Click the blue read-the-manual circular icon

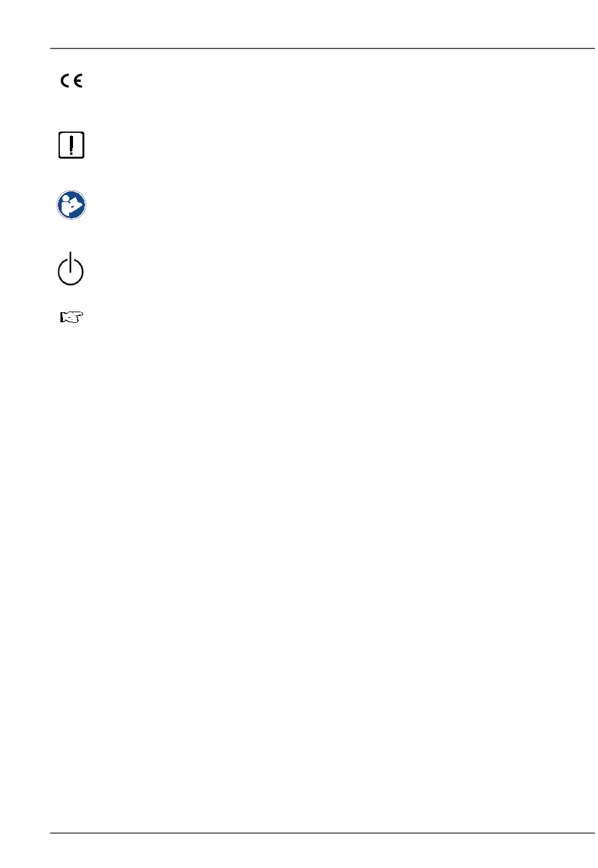click(71, 205)
